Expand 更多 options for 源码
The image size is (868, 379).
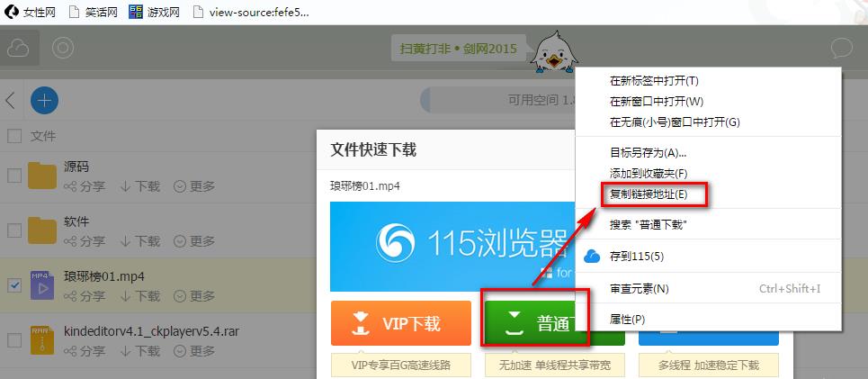[x=194, y=186]
